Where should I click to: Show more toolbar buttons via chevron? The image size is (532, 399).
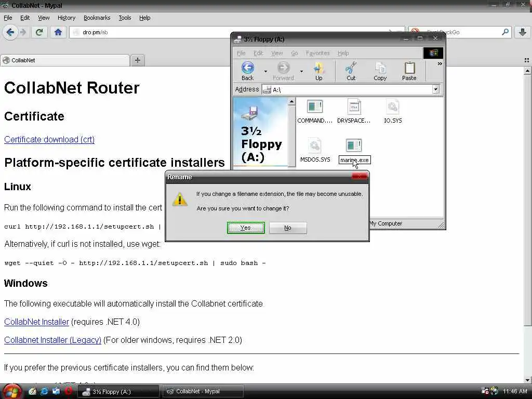point(440,63)
